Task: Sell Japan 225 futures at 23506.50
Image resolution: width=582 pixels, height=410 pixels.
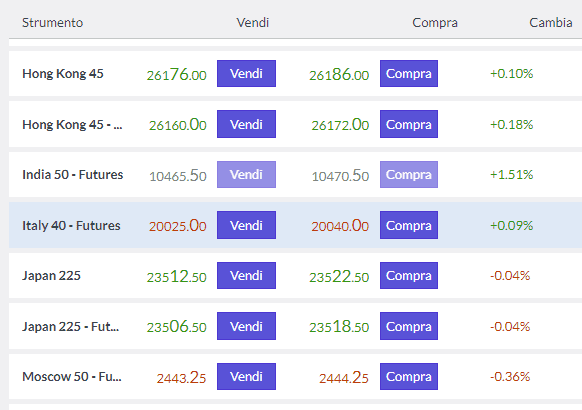Action: (246, 326)
